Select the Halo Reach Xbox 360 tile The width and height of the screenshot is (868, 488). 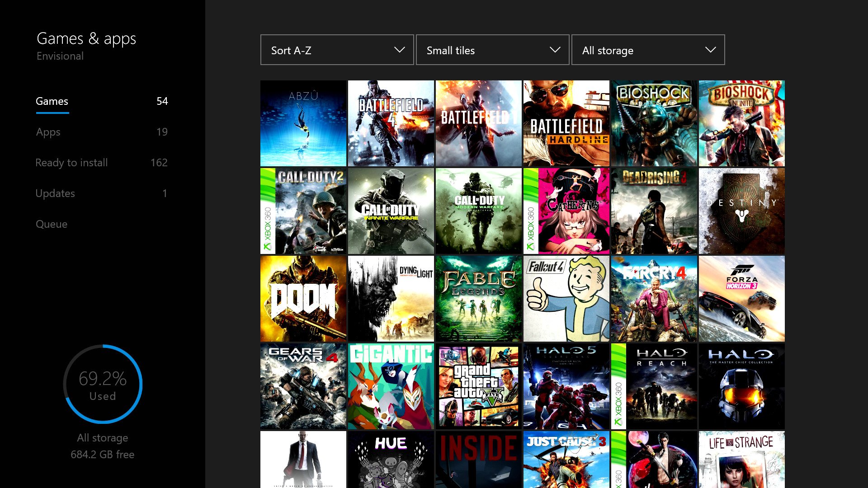pyautogui.click(x=654, y=386)
